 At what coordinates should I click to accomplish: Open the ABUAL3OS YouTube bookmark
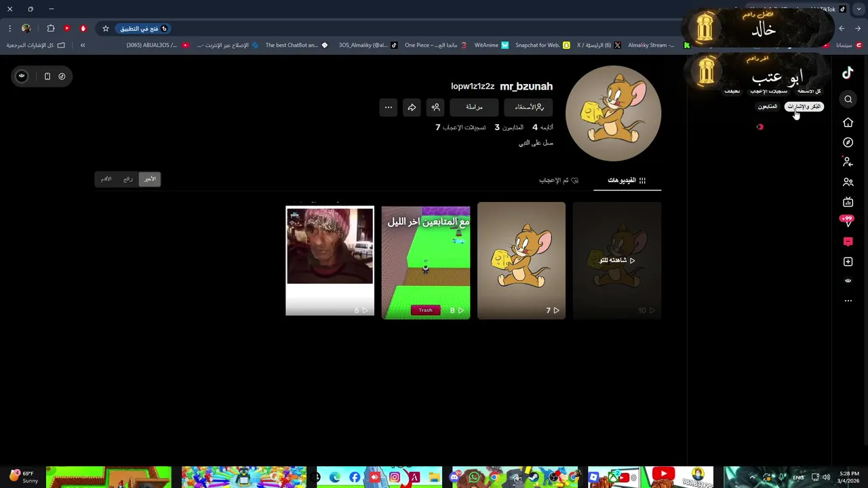pos(157,45)
